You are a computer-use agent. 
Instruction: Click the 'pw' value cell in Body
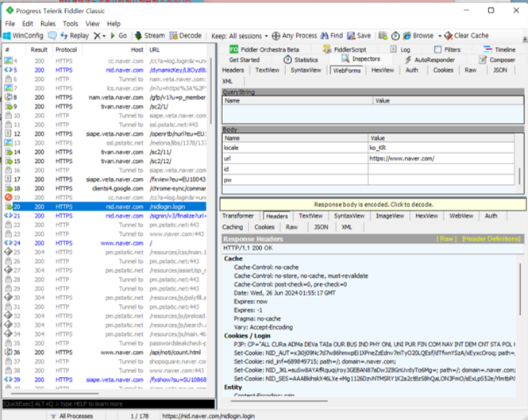pyautogui.click(x=441, y=180)
